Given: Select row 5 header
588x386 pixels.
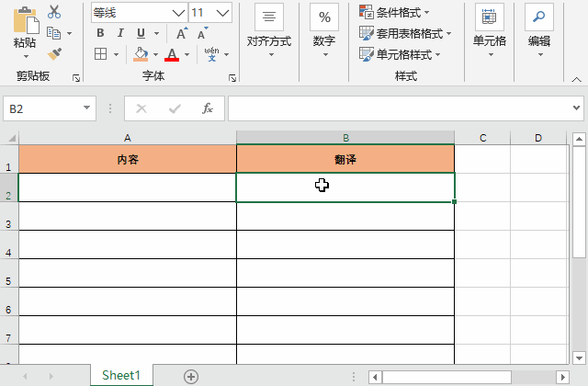Looking at the screenshot, I should click(x=8, y=274).
